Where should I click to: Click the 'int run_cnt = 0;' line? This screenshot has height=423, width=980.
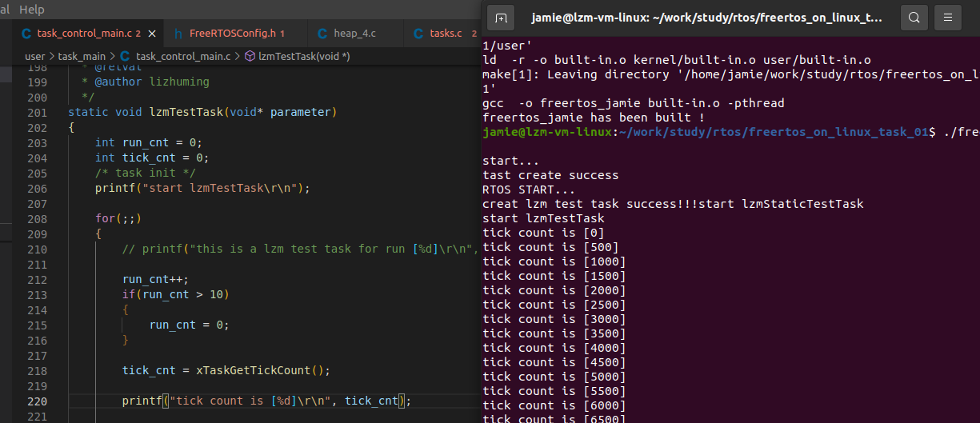coord(149,143)
